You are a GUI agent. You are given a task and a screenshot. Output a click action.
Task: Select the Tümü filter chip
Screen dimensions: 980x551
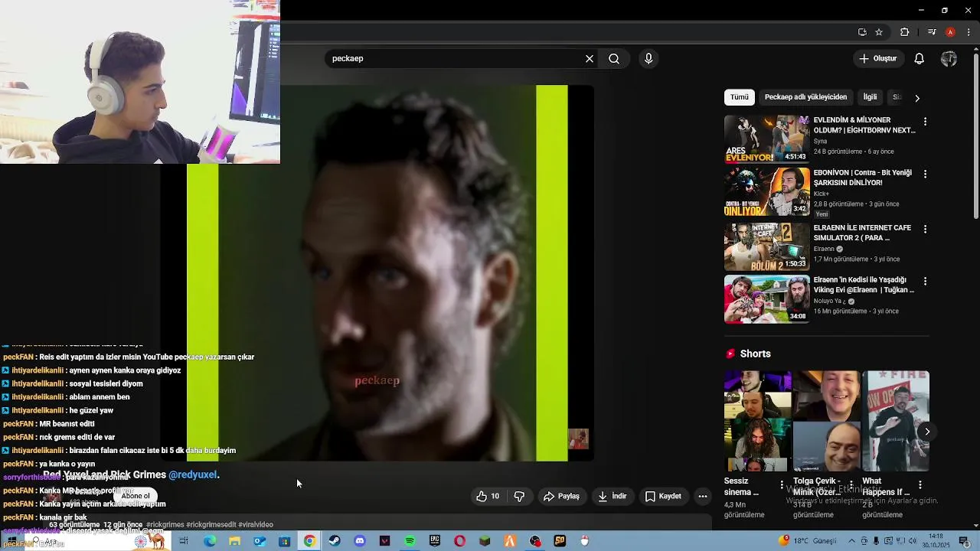[740, 97]
